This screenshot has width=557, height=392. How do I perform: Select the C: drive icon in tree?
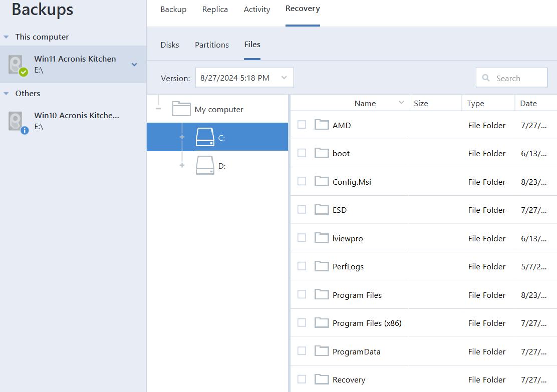(x=205, y=137)
